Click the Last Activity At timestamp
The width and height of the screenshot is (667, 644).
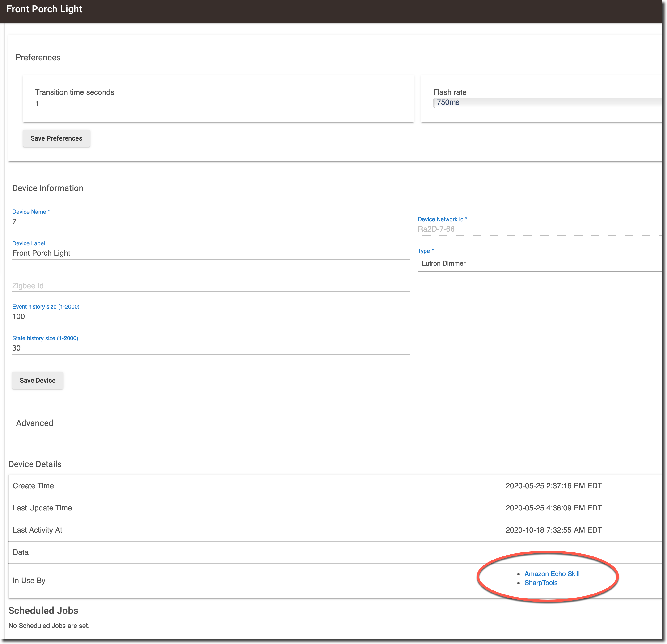[x=554, y=530]
